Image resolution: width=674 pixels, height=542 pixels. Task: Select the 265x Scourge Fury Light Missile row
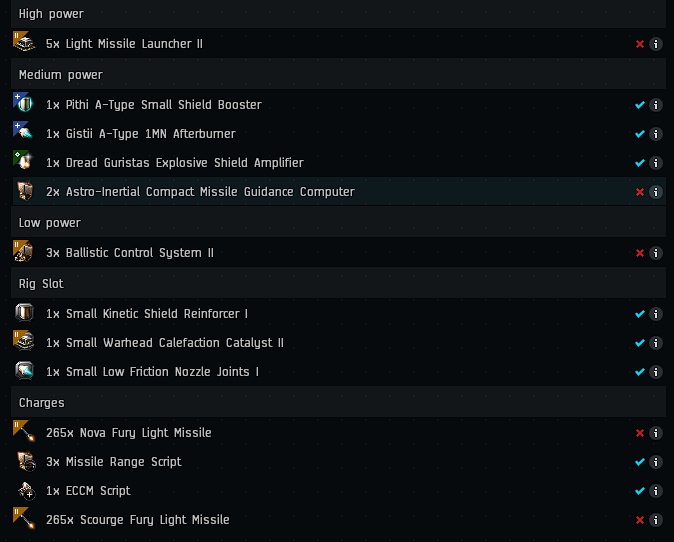tap(338, 520)
